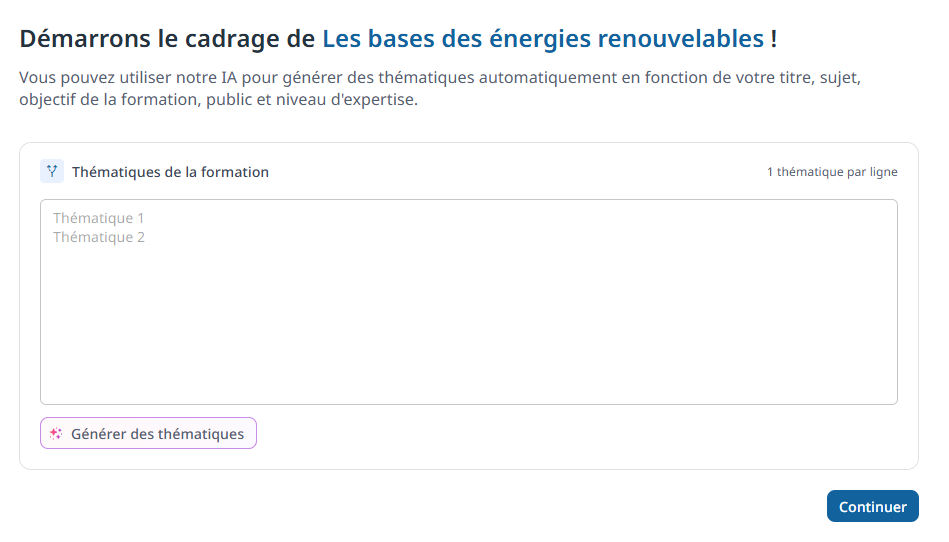Click the exclamation mark ending the heading

coord(774,39)
